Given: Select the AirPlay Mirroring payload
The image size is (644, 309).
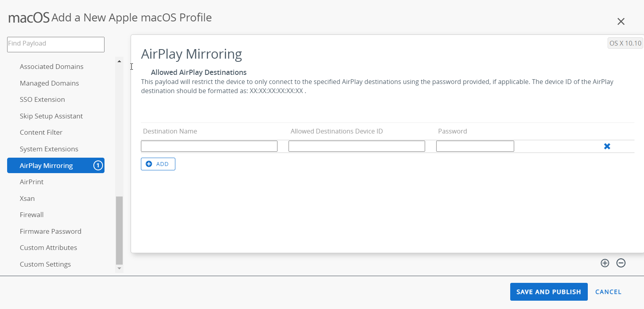Looking at the screenshot, I should (x=56, y=165).
